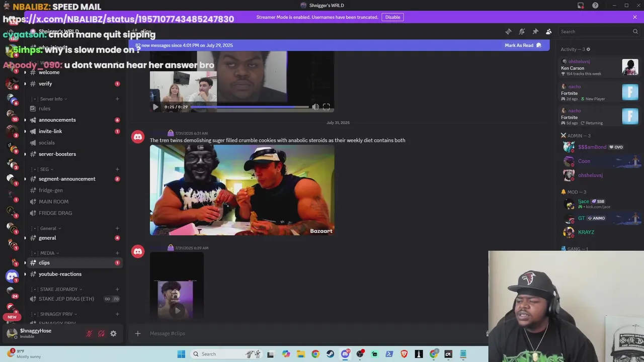Select the clips channel
This screenshot has height=362, width=644.
pos(74,263)
